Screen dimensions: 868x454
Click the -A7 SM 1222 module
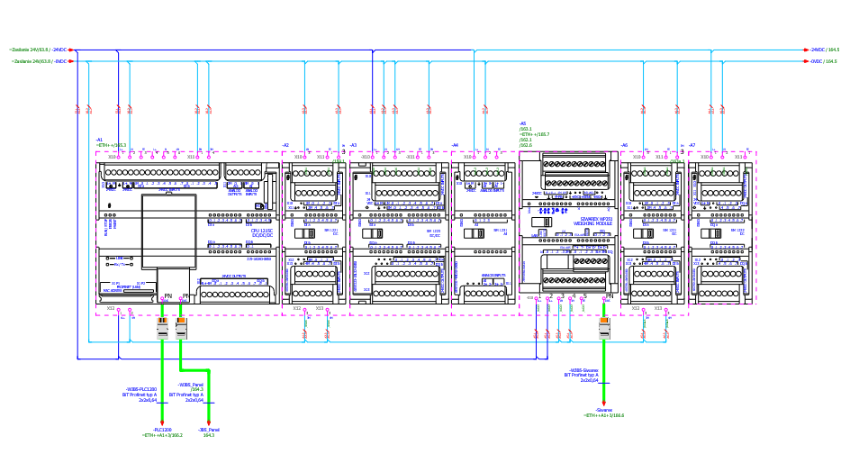[721, 232]
